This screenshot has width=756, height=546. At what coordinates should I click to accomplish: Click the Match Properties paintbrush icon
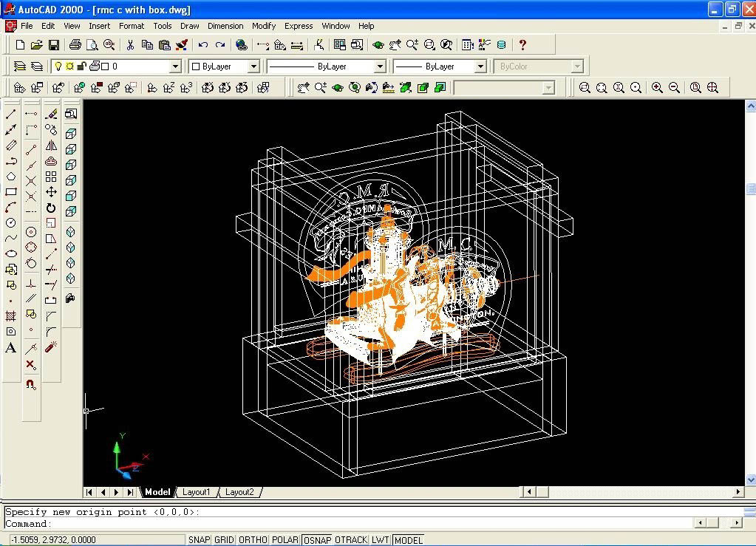[182, 45]
